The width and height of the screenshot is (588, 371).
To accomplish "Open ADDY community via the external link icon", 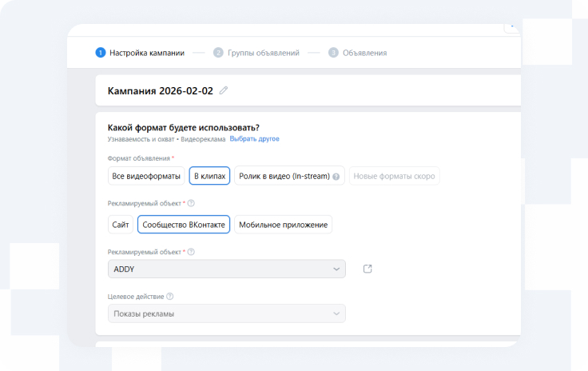I will pos(367,269).
